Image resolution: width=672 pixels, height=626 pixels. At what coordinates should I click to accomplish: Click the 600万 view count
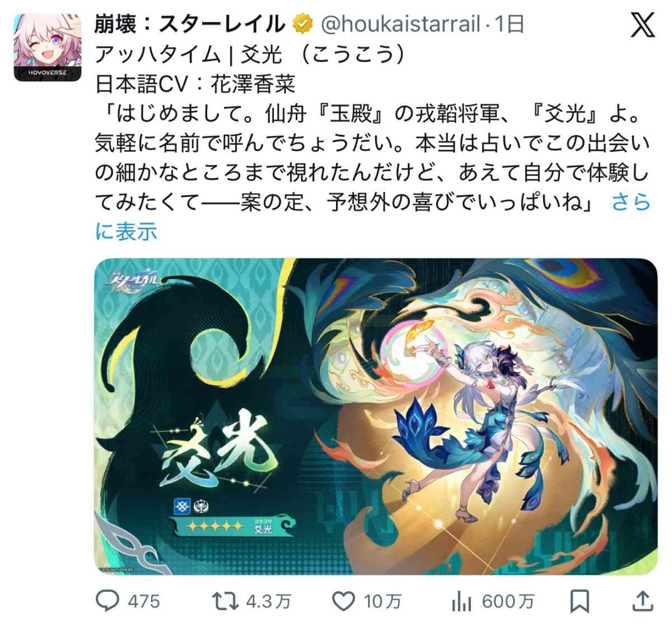507,601
